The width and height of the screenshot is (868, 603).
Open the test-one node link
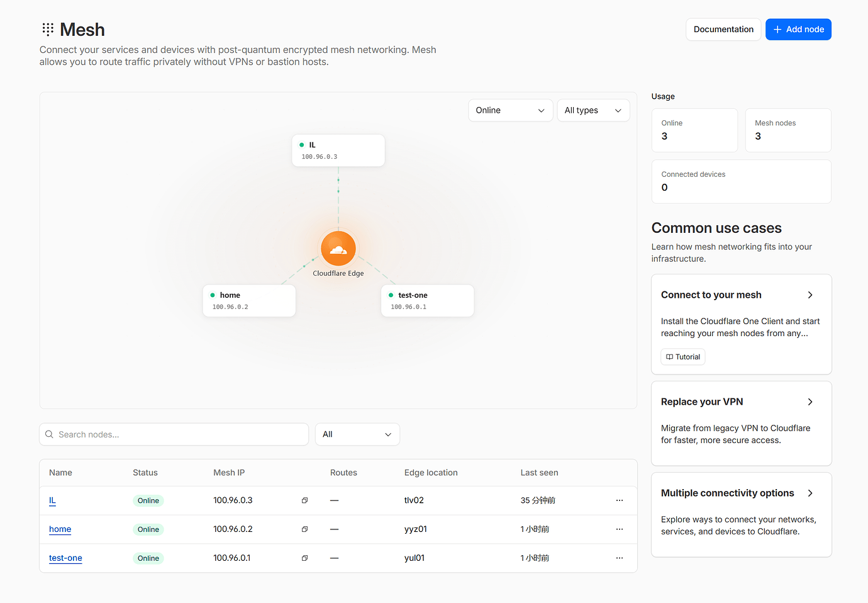tap(65, 558)
